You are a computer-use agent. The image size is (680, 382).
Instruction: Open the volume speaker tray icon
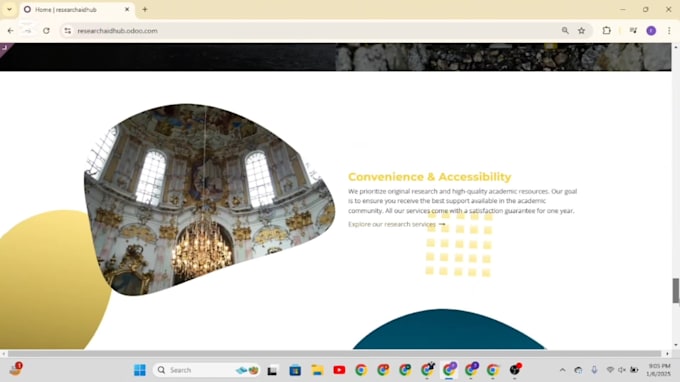622,370
